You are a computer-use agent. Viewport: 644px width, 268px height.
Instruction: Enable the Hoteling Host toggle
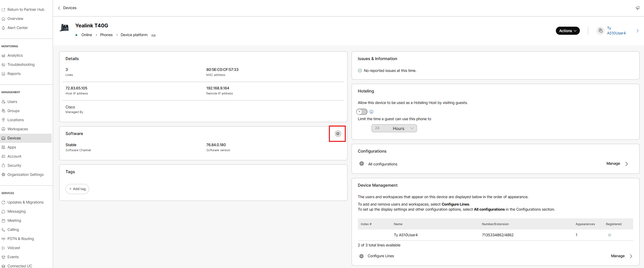point(362,112)
